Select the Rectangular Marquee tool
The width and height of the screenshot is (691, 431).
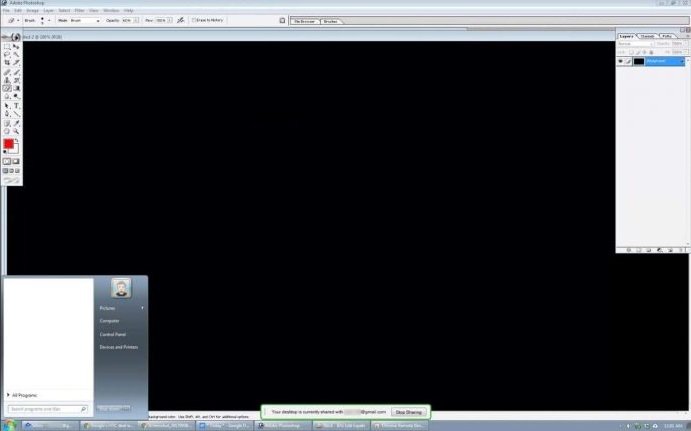(x=7, y=46)
